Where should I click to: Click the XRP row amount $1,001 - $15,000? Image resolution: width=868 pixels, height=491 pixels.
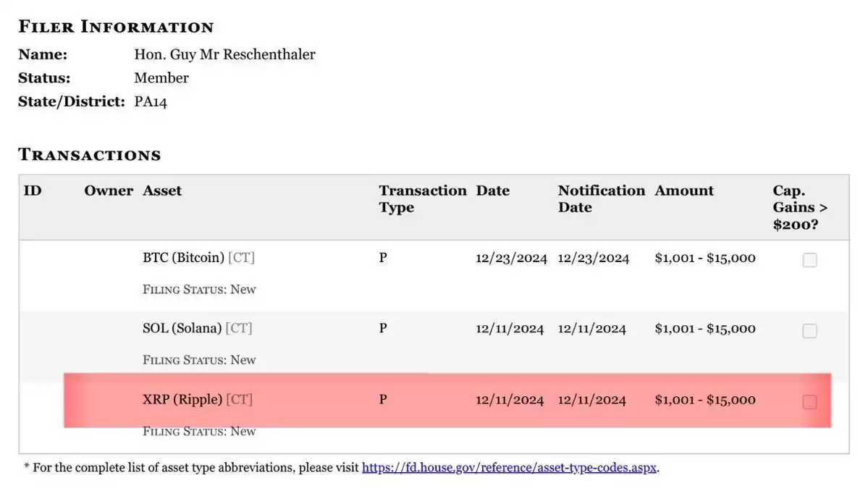[x=704, y=400]
